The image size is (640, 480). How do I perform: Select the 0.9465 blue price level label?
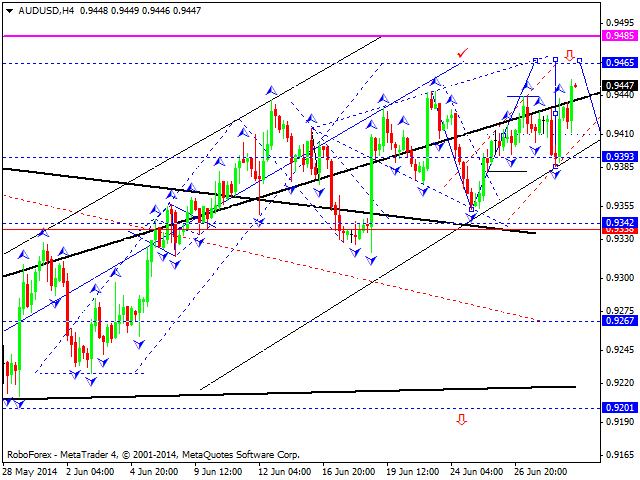coord(620,62)
